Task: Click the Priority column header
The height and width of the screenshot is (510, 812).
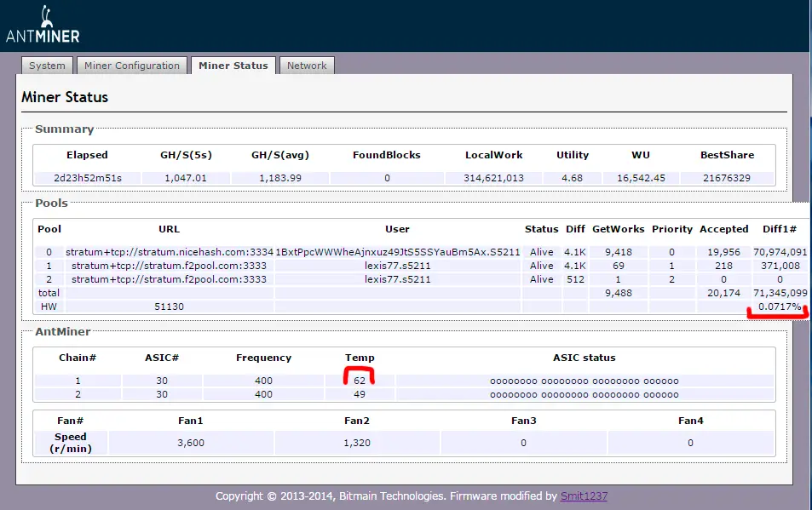Action: (672, 229)
